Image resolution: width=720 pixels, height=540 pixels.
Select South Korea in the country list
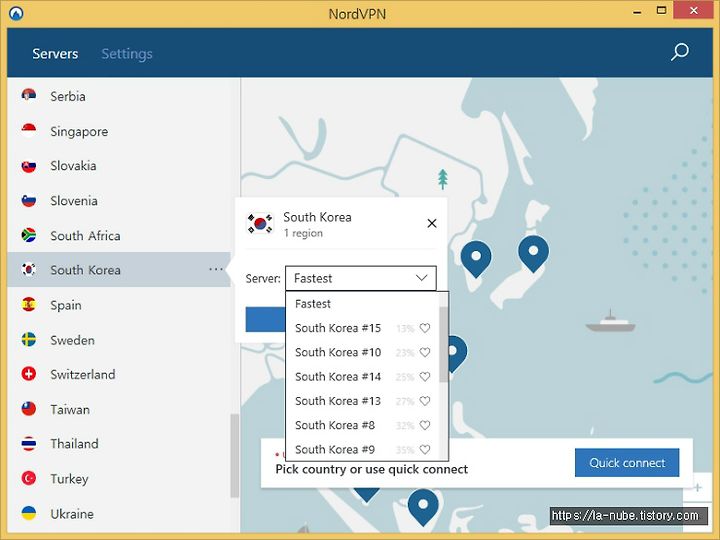pos(119,270)
